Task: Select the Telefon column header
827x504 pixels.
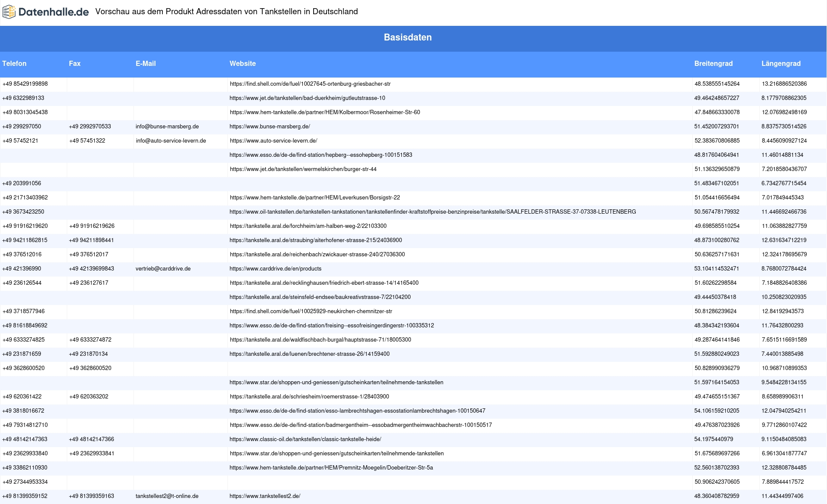Action: point(14,63)
